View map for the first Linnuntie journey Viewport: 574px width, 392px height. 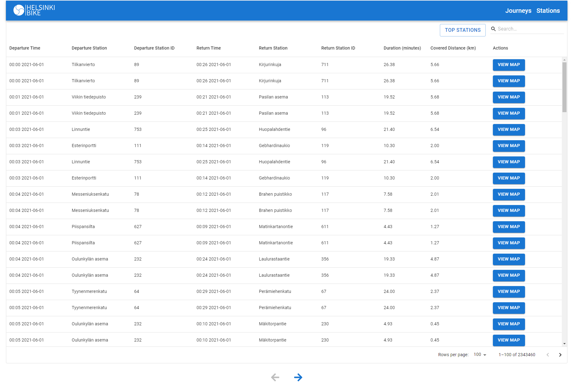point(509,130)
